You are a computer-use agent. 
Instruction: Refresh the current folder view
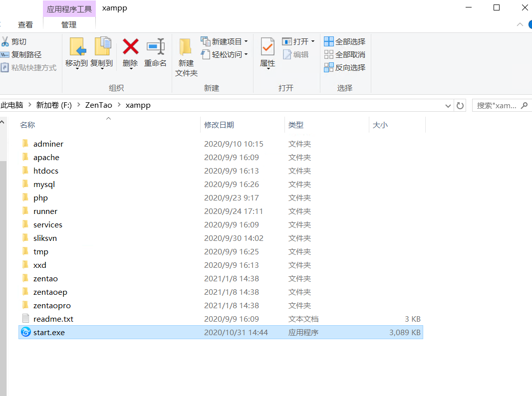click(460, 106)
